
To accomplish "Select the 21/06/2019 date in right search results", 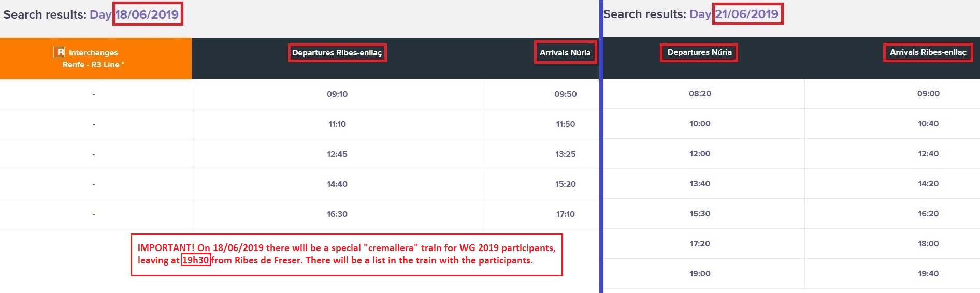I will point(747,14).
